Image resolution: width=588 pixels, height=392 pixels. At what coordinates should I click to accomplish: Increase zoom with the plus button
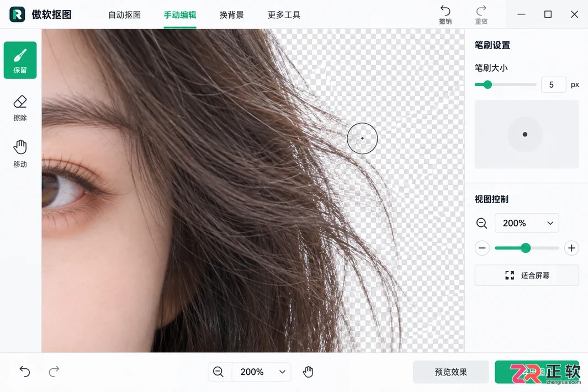[571, 248]
